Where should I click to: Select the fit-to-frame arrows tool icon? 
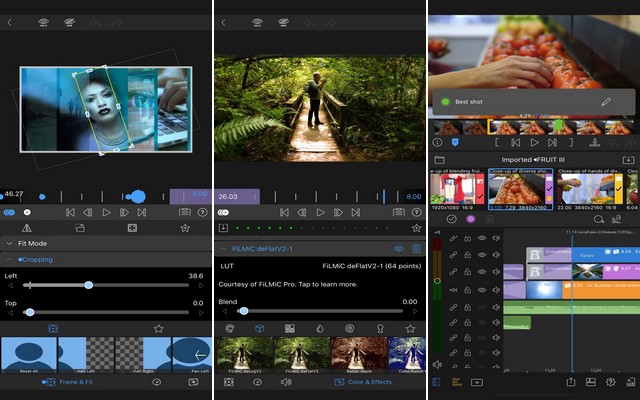pos(132,228)
